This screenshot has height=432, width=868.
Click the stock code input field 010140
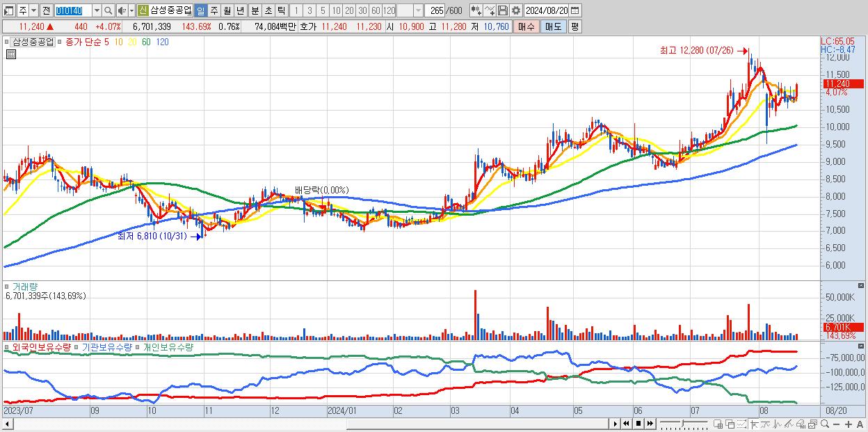(x=73, y=10)
